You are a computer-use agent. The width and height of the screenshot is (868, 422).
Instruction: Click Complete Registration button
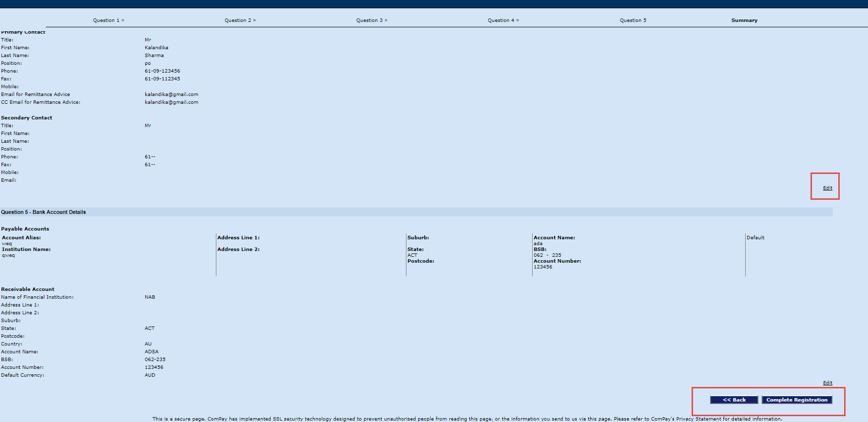click(x=797, y=400)
